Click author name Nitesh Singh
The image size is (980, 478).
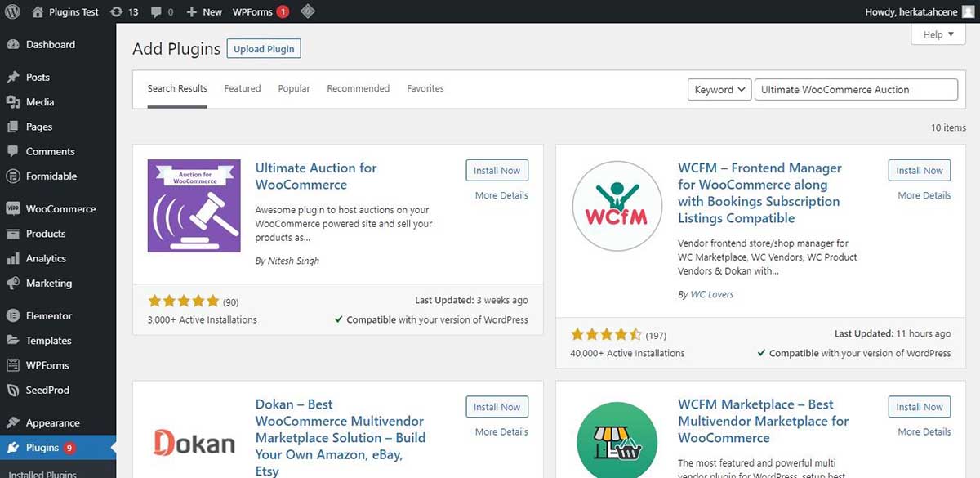(293, 261)
